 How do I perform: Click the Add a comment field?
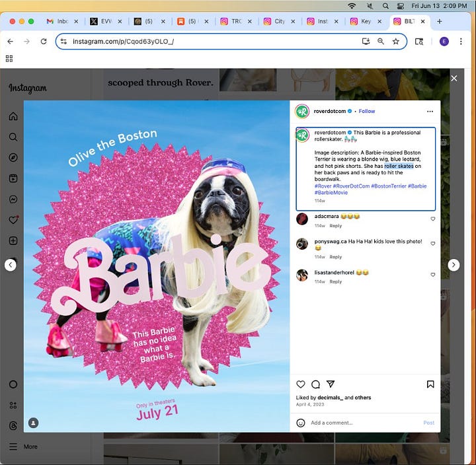pos(364,423)
